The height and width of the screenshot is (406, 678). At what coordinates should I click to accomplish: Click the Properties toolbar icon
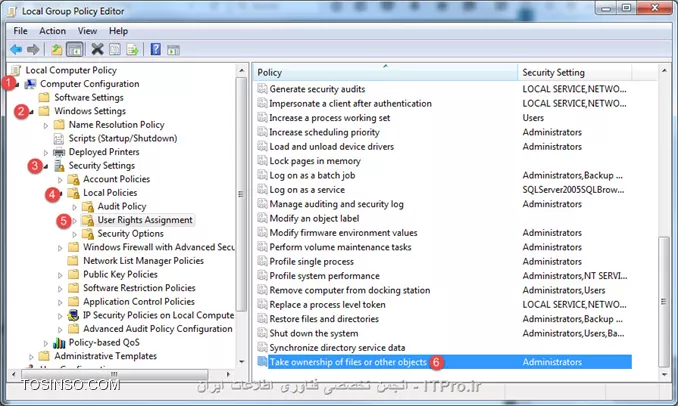click(115, 50)
